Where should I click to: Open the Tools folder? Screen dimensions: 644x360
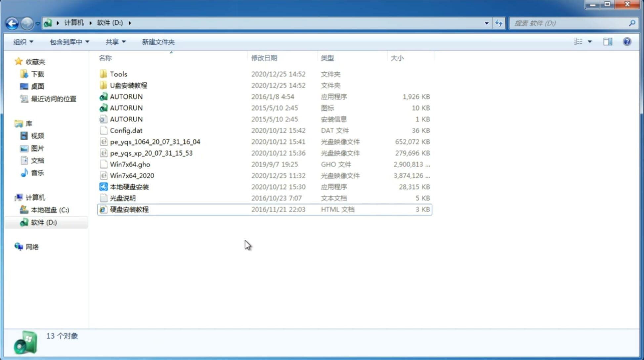(x=118, y=74)
